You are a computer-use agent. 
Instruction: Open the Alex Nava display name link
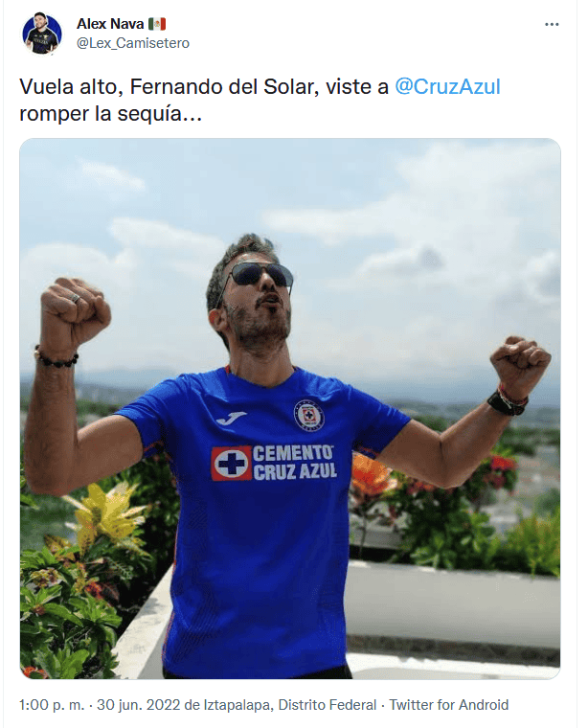(110, 23)
